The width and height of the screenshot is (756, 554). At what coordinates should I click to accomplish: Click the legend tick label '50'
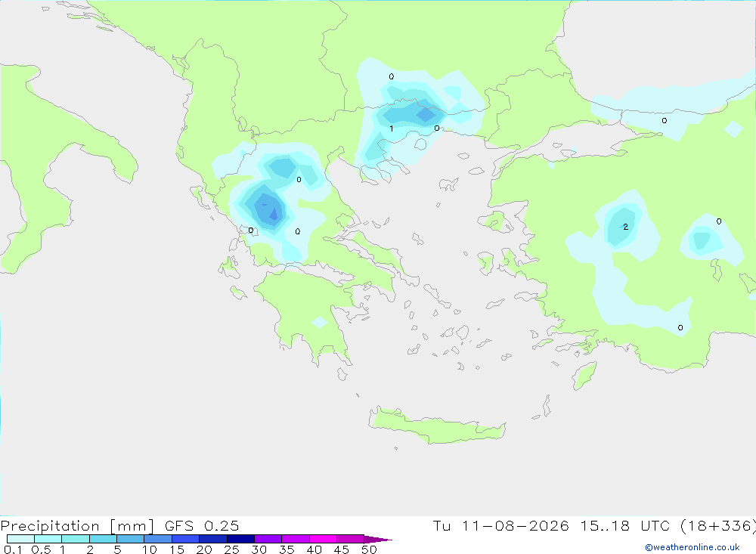(x=369, y=549)
